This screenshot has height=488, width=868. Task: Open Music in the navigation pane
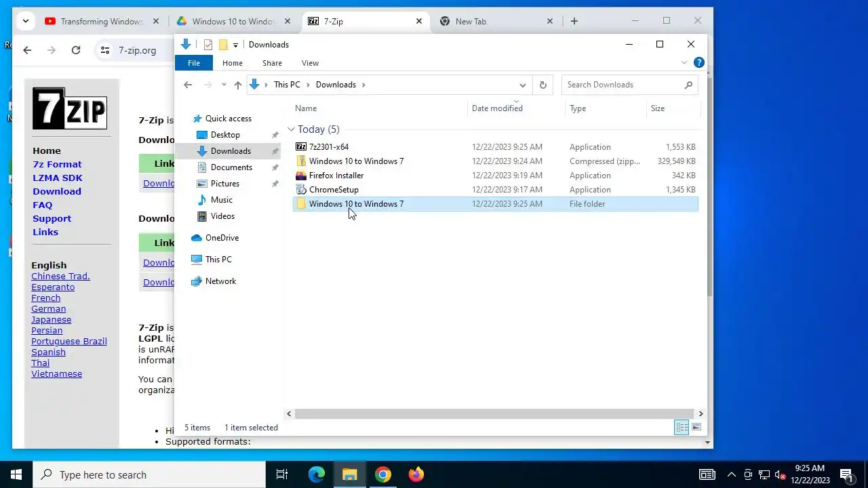(221, 200)
